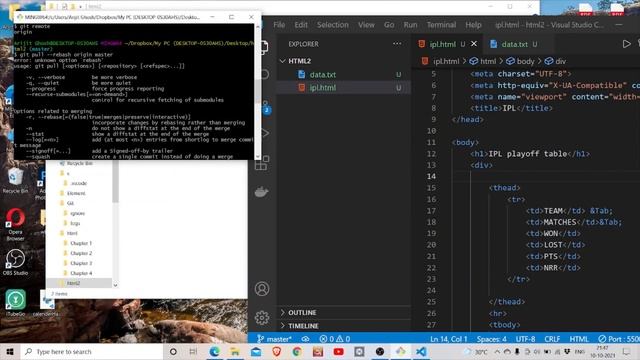This screenshot has width=640, height=360.
Task: Open the Run menu
Action: pos(410,25)
